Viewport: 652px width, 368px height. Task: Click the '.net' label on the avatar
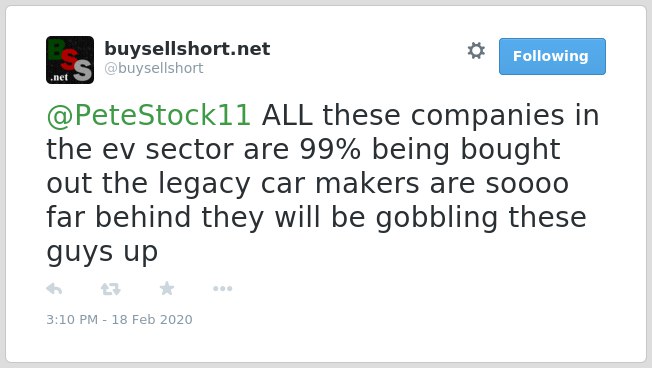59,77
